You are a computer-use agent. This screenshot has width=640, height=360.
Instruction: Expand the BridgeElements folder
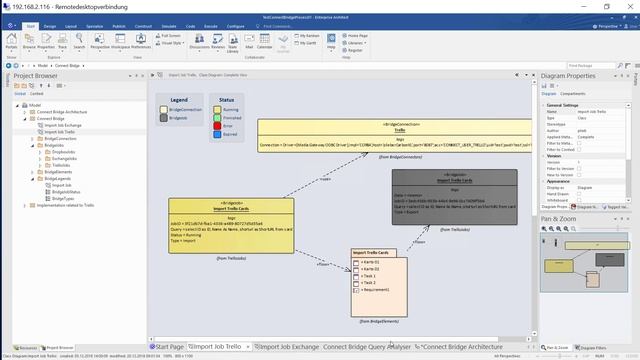pyautogui.click(x=33, y=172)
